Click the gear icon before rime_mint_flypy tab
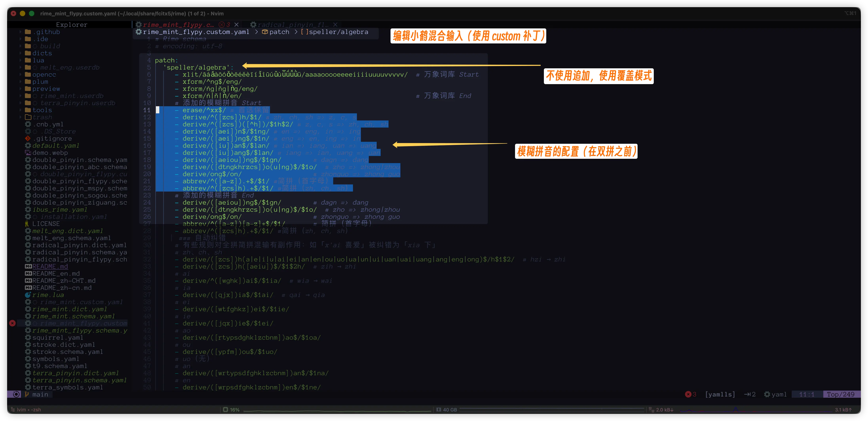 click(138, 25)
